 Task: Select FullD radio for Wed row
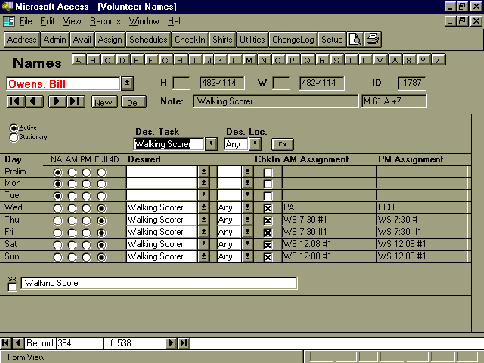pyautogui.click(x=102, y=208)
